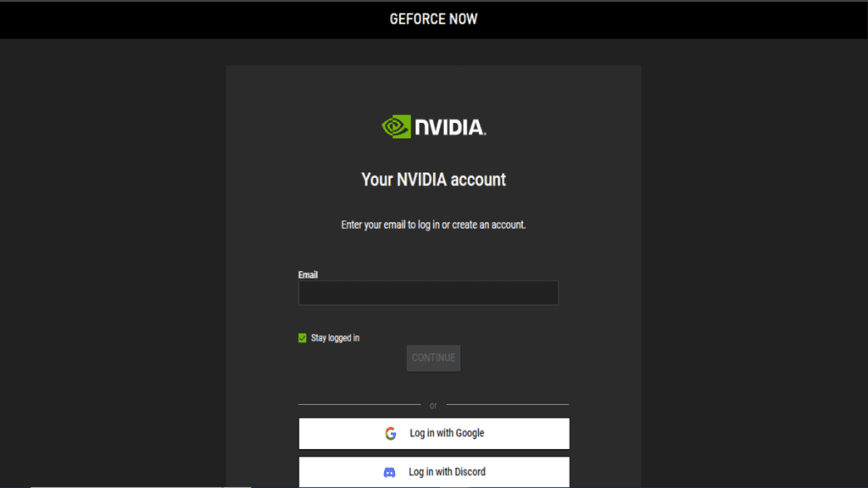868x488 pixels.
Task: Toggle the green checkbox next to Stay logged in
Action: point(302,337)
